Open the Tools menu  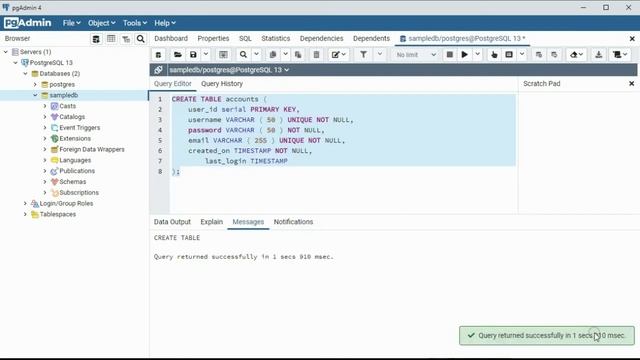tap(135, 23)
